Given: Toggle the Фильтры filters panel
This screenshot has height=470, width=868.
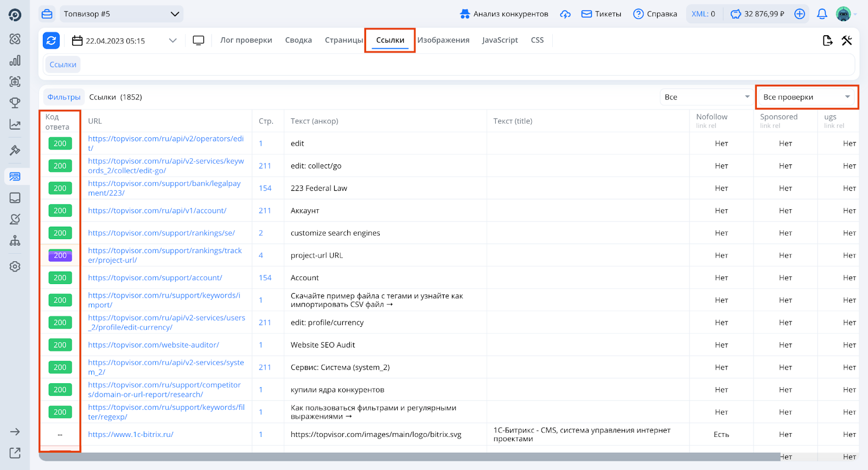Looking at the screenshot, I should click(x=64, y=97).
